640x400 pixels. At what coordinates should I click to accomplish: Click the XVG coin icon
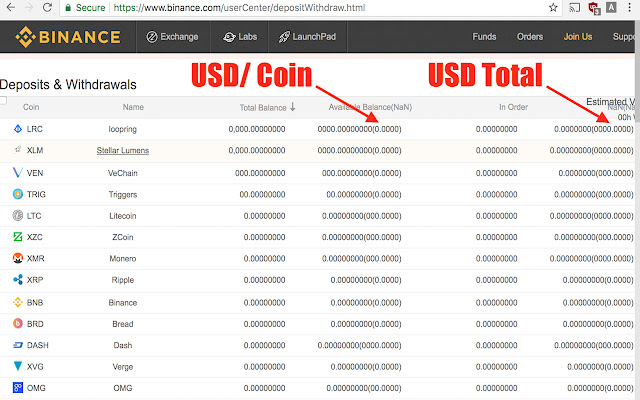point(18,366)
